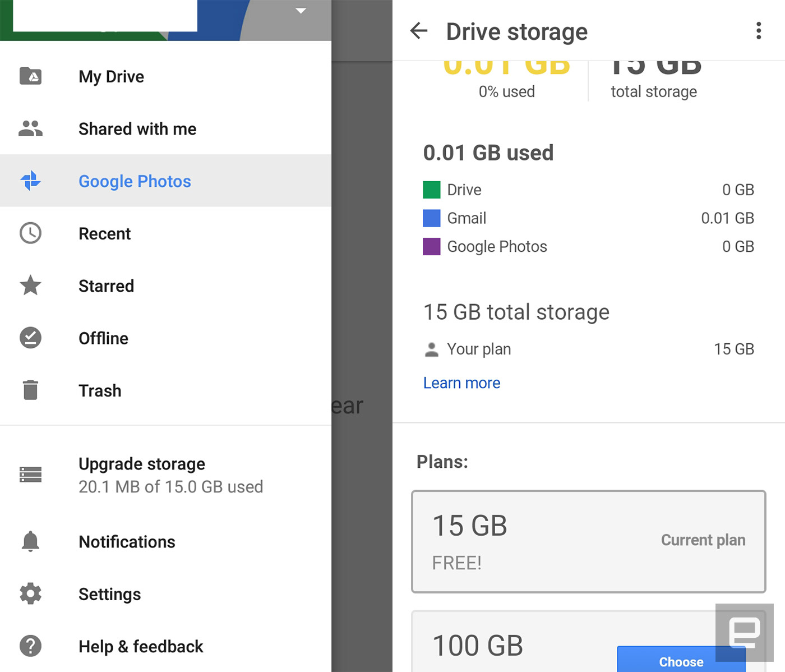Select the Google Photos pinwheel icon
The image size is (785, 672).
point(30,181)
